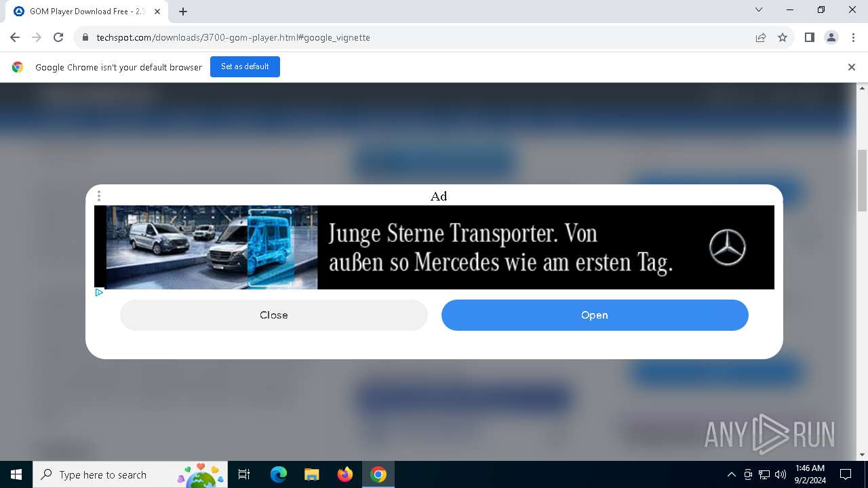Open a new tab
868x488 pixels.
183,12
